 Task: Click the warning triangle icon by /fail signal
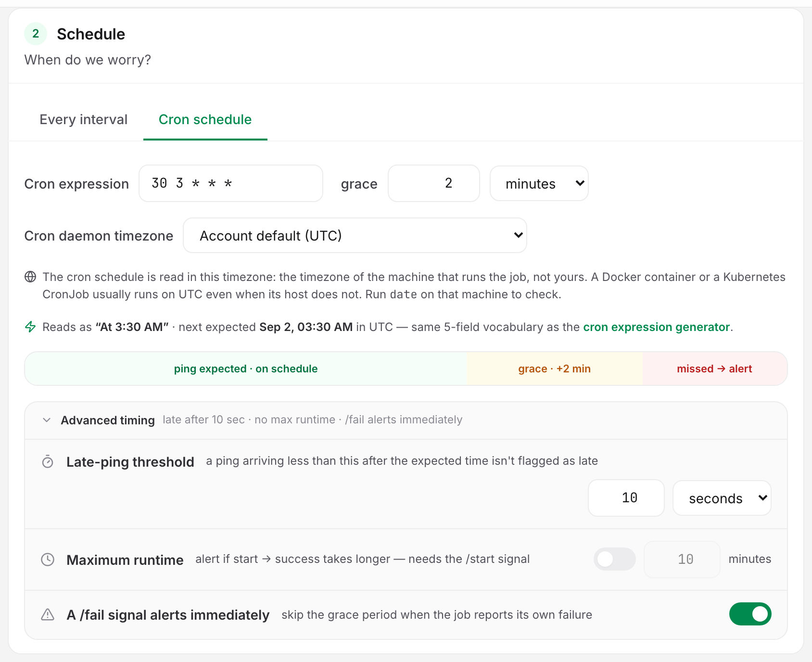pos(48,615)
